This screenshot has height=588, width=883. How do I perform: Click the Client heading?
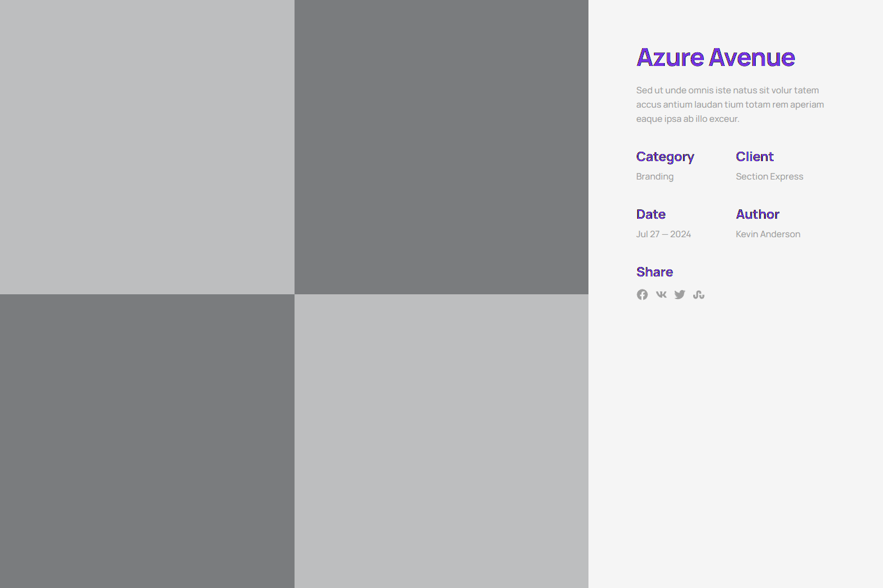click(x=754, y=157)
